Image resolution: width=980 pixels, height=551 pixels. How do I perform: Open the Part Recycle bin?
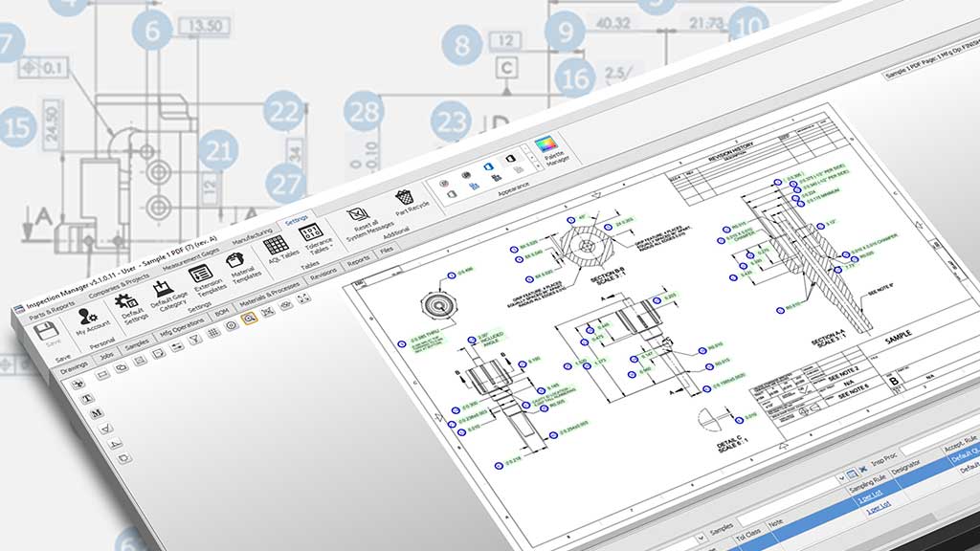[406, 197]
